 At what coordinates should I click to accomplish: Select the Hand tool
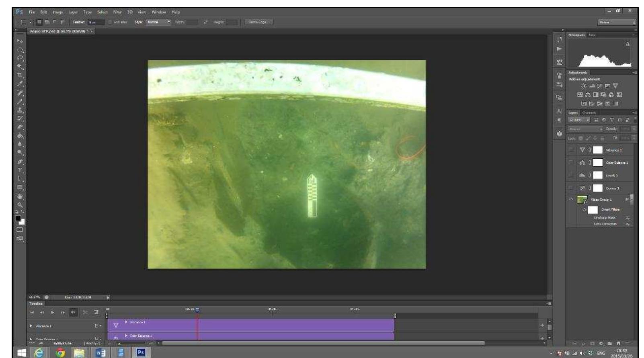point(20,196)
